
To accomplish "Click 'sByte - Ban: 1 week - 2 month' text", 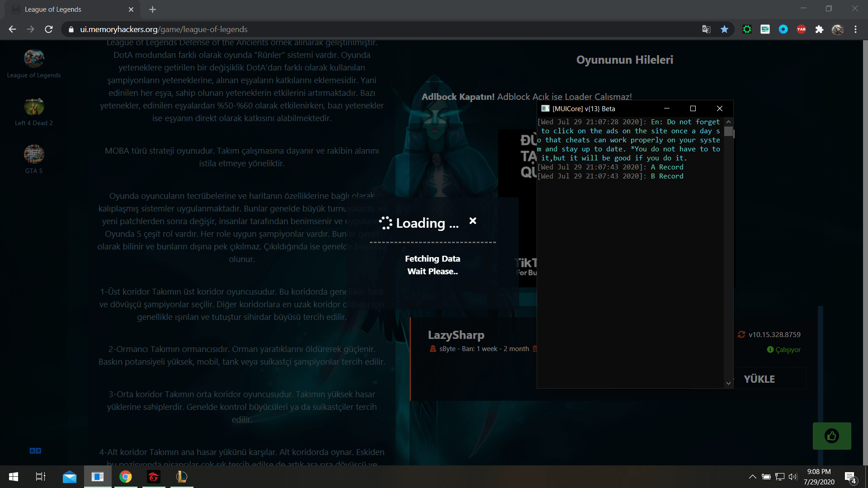I will pos(484,349).
